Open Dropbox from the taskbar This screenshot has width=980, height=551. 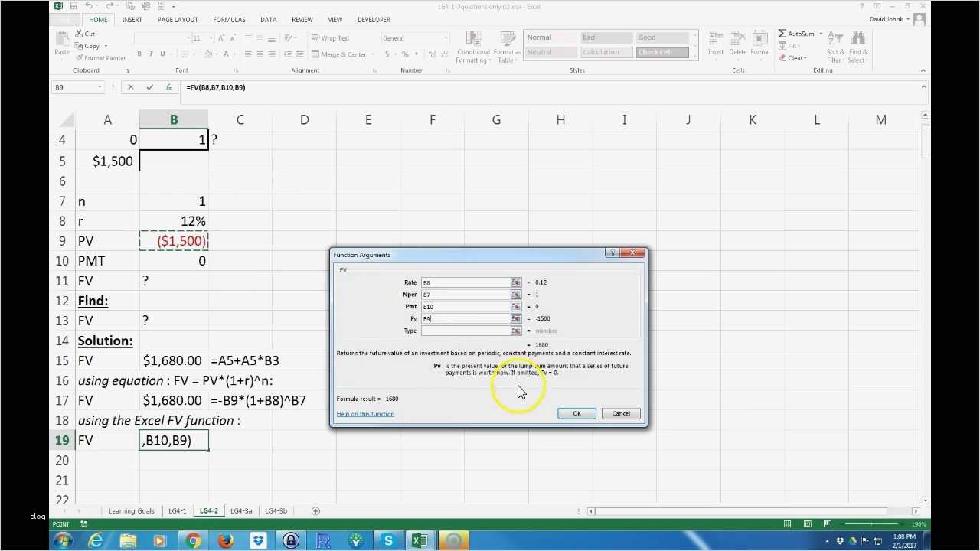tap(258, 541)
